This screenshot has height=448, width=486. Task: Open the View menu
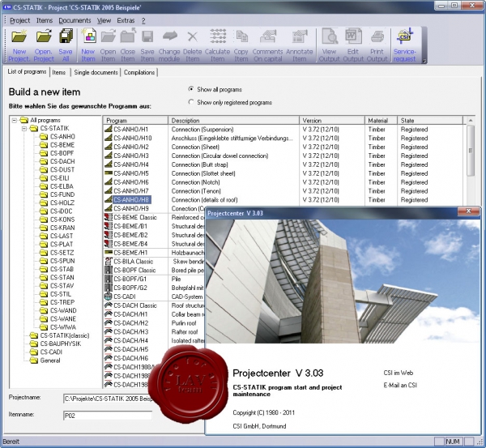point(104,20)
